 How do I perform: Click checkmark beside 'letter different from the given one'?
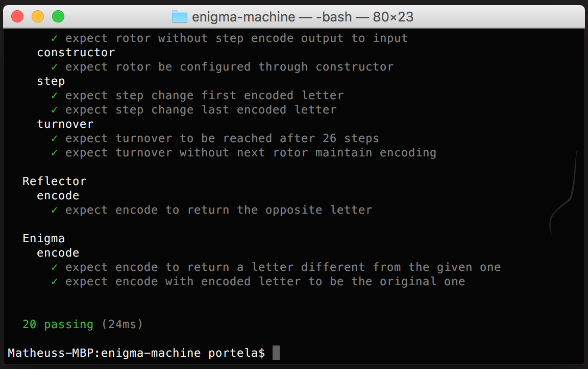click(x=55, y=267)
